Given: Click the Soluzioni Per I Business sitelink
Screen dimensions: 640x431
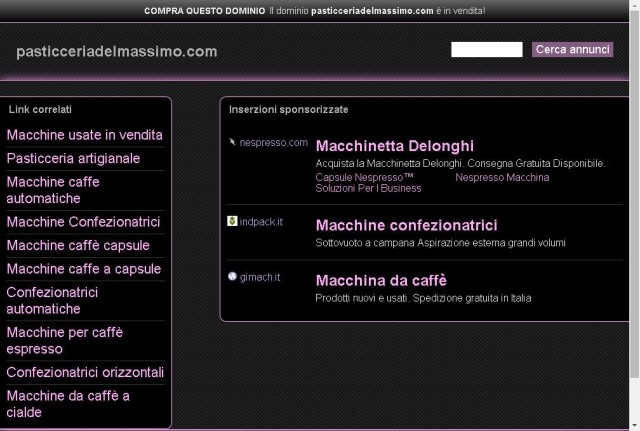Looking at the screenshot, I should [368, 188].
